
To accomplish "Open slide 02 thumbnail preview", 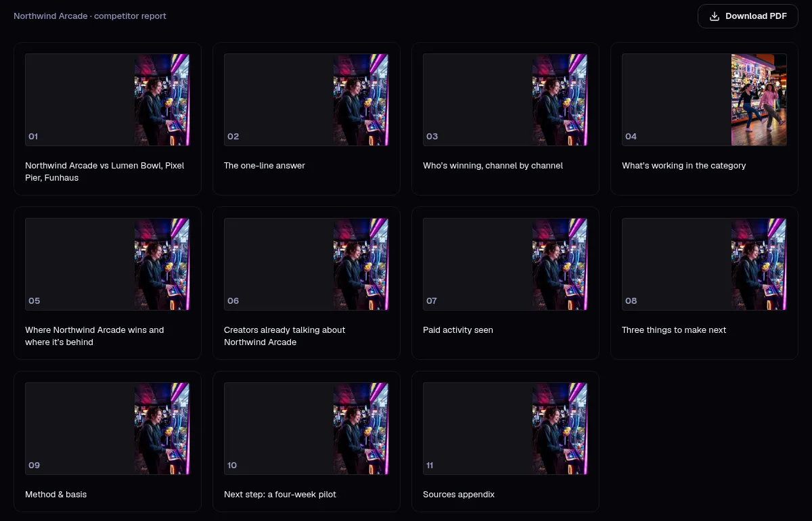I will coord(307,100).
